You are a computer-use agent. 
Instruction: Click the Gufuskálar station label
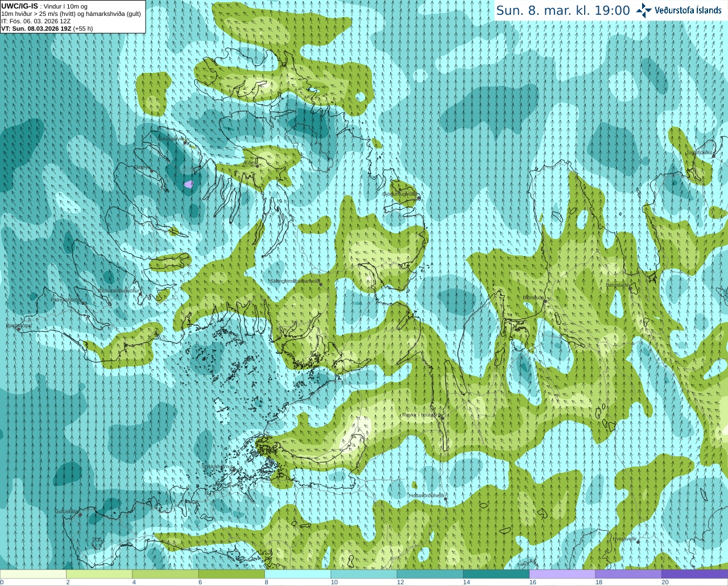coord(67,511)
